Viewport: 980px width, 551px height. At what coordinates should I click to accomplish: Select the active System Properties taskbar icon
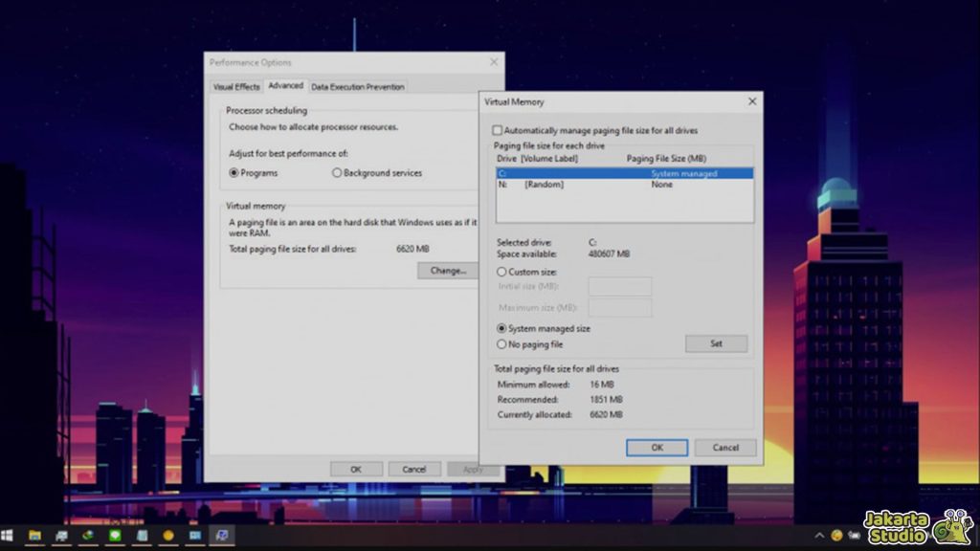[222, 538]
